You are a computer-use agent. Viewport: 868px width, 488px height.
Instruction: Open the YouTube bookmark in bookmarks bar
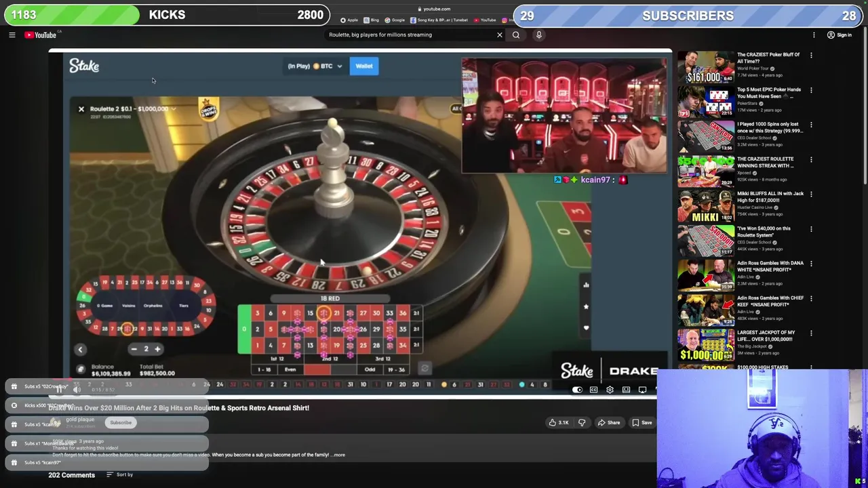coord(486,20)
